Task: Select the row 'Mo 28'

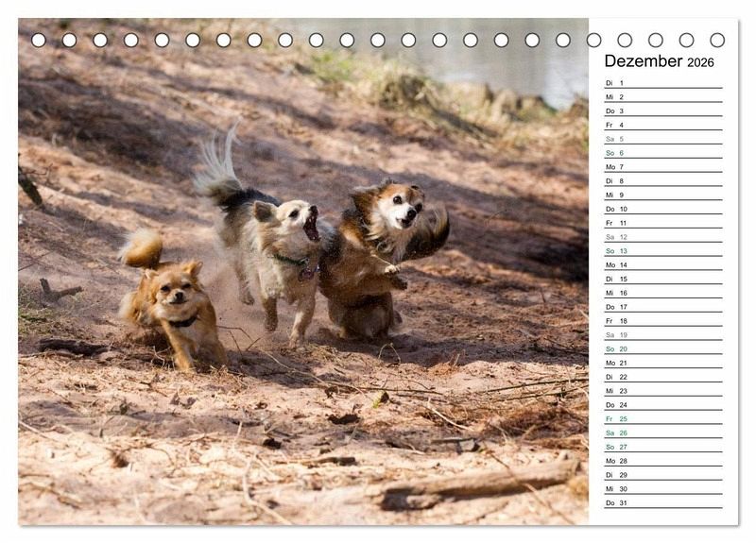Action: (663, 460)
